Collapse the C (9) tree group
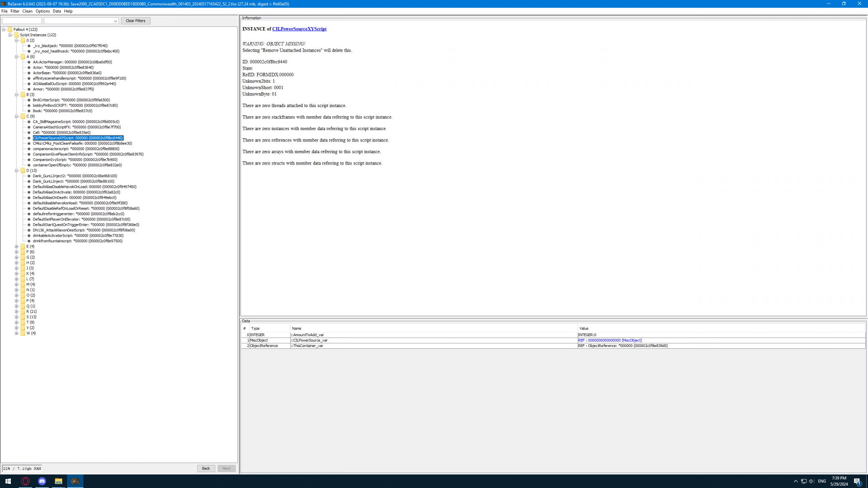This screenshot has height=488, width=868. (x=17, y=117)
